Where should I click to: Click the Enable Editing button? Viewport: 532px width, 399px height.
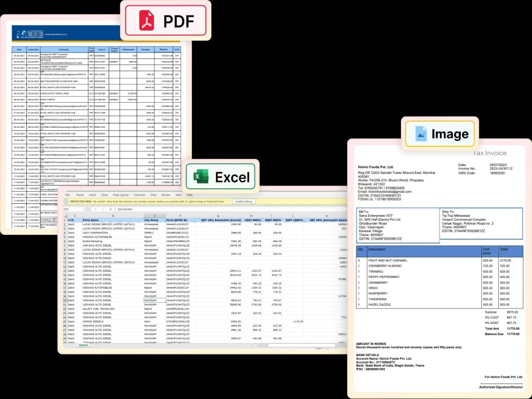244,201
